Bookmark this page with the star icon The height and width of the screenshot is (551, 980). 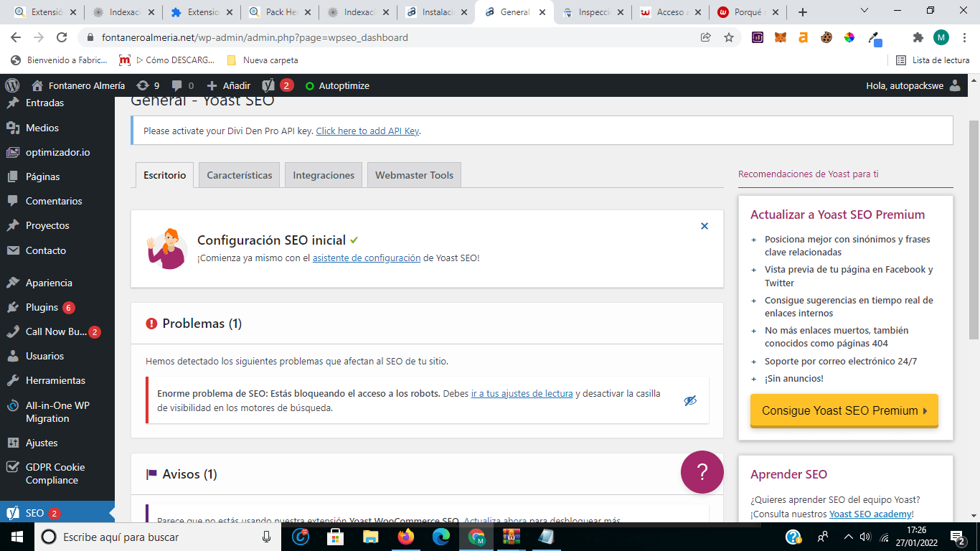(x=729, y=37)
